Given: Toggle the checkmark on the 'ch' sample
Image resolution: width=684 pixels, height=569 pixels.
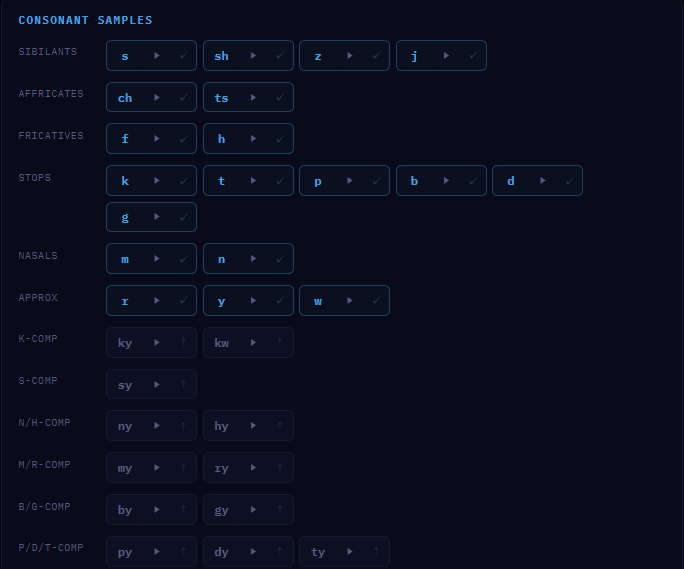Looking at the screenshot, I should click(184, 97).
